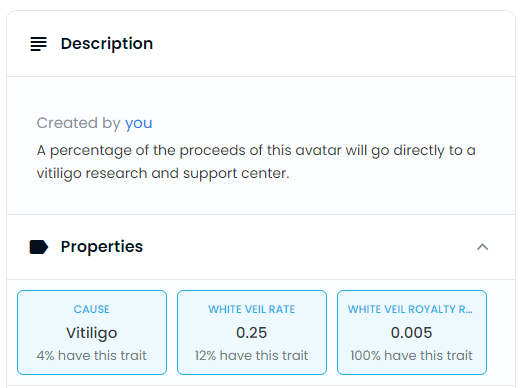Click the Description lines icon
The image size is (521, 388).
click(x=38, y=44)
